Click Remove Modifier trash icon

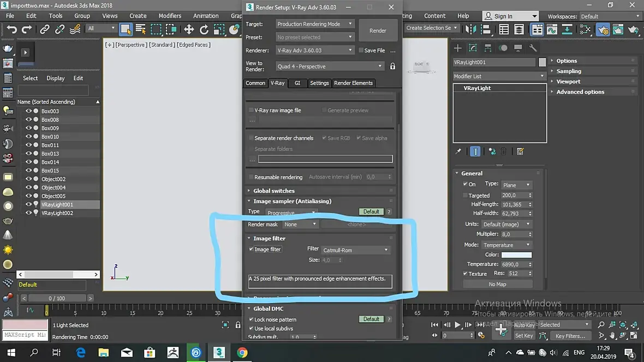tap(504, 152)
